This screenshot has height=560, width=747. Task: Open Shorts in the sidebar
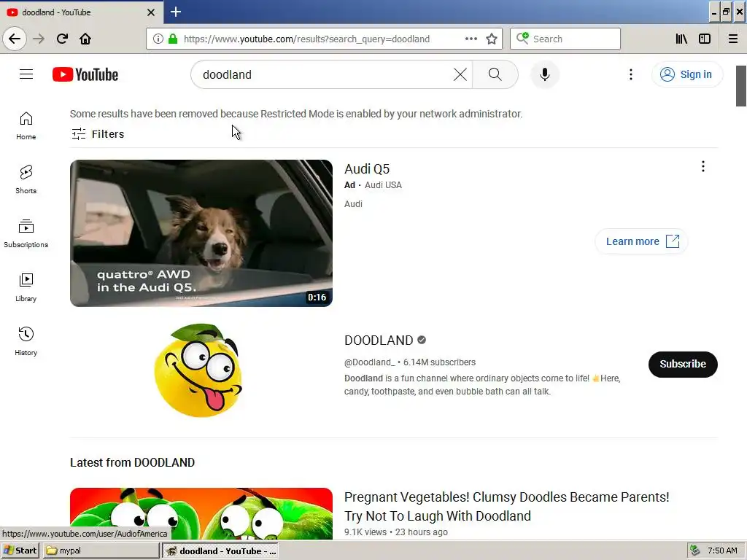26,179
